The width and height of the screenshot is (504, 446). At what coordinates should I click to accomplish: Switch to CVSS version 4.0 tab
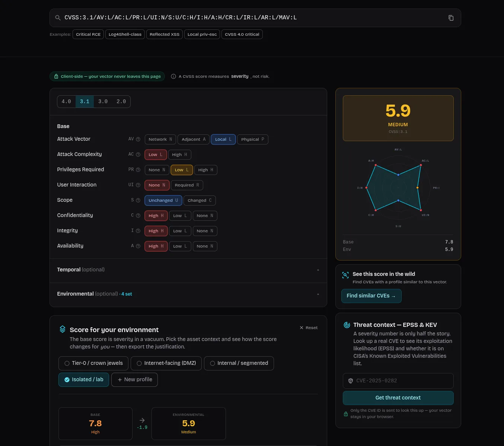[x=66, y=102]
